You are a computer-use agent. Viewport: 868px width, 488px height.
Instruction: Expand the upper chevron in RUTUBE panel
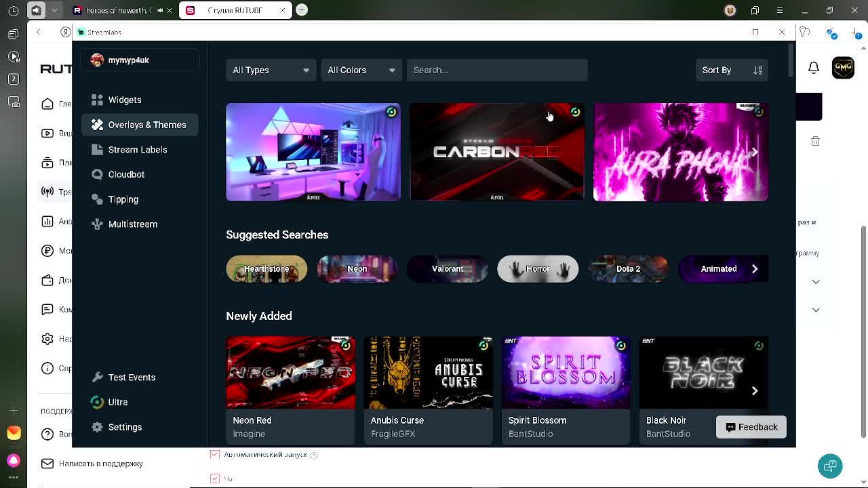click(816, 281)
